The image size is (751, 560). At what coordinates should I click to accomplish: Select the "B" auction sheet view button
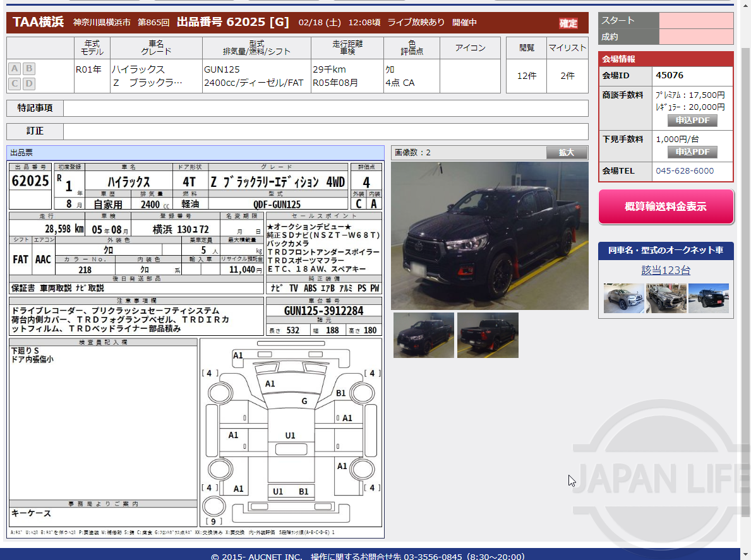[28, 69]
